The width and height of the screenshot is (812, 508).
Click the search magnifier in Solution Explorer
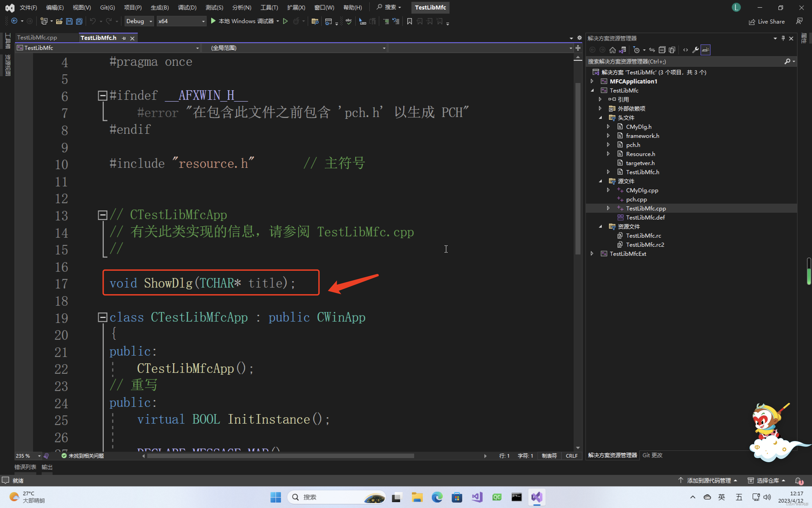(x=787, y=61)
